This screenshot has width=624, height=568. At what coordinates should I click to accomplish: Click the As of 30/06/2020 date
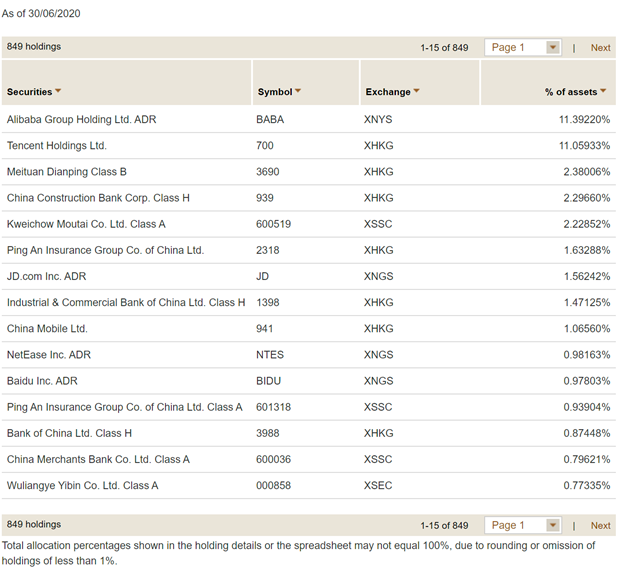[41, 14]
